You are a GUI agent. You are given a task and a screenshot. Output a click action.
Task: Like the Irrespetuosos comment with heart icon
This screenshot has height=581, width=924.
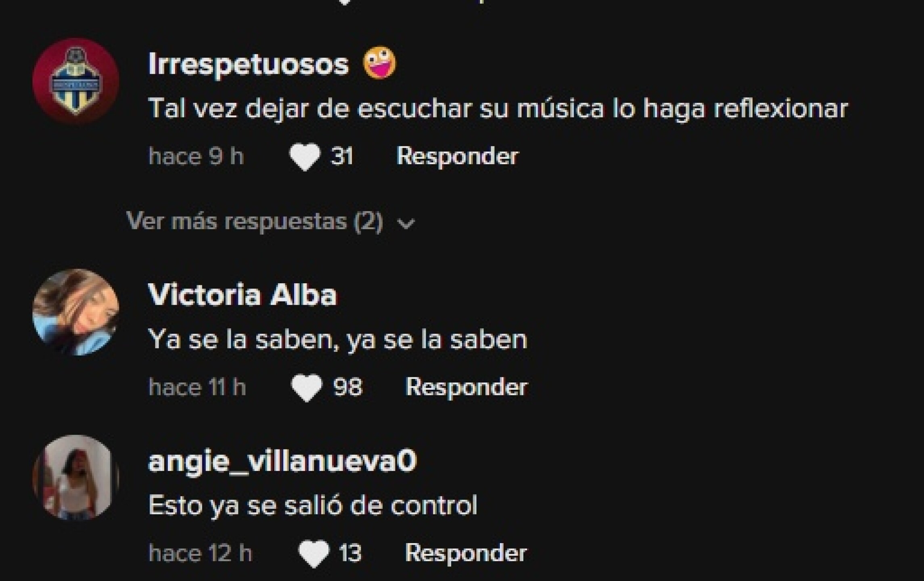305,157
